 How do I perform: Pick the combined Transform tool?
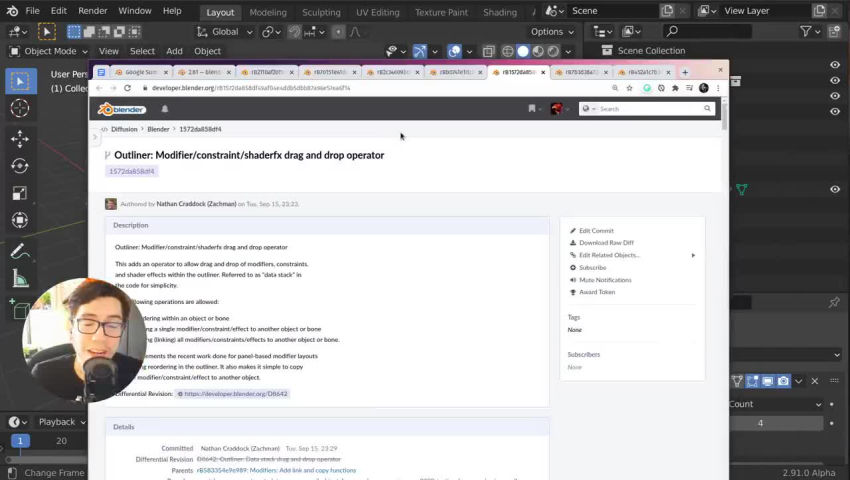coord(20,220)
